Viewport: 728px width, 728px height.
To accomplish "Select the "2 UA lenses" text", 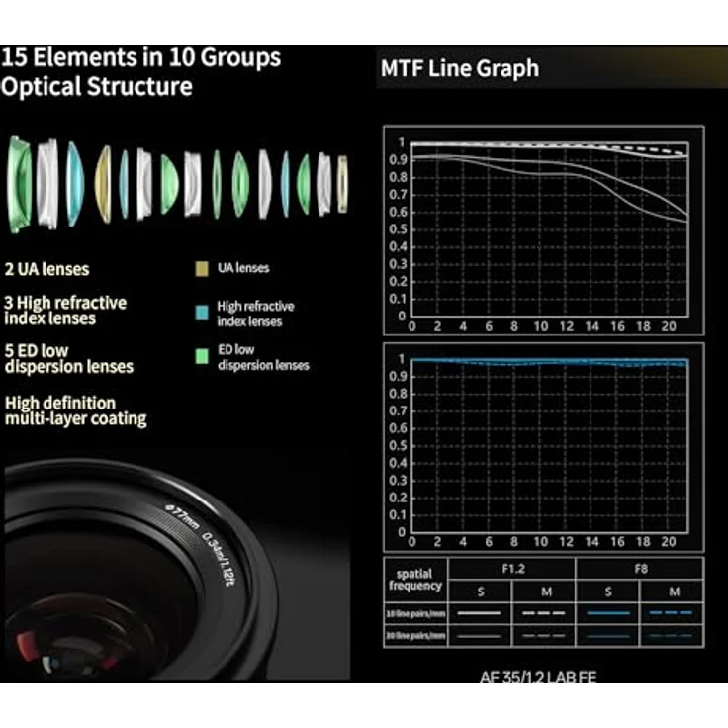I will click(46, 269).
